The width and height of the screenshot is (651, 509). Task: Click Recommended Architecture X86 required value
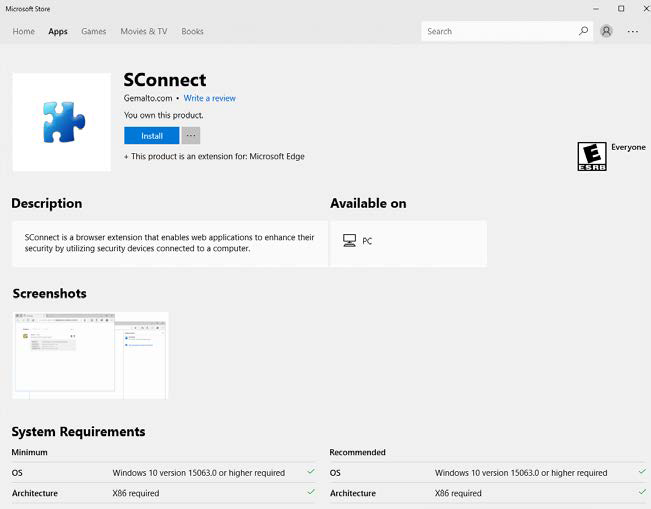pyautogui.click(x=458, y=493)
